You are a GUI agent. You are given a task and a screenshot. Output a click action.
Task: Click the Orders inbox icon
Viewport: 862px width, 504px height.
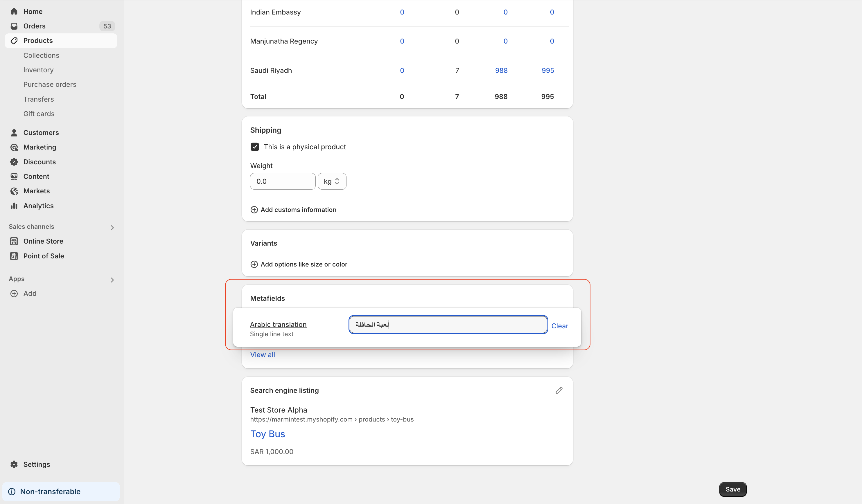tap(14, 26)
